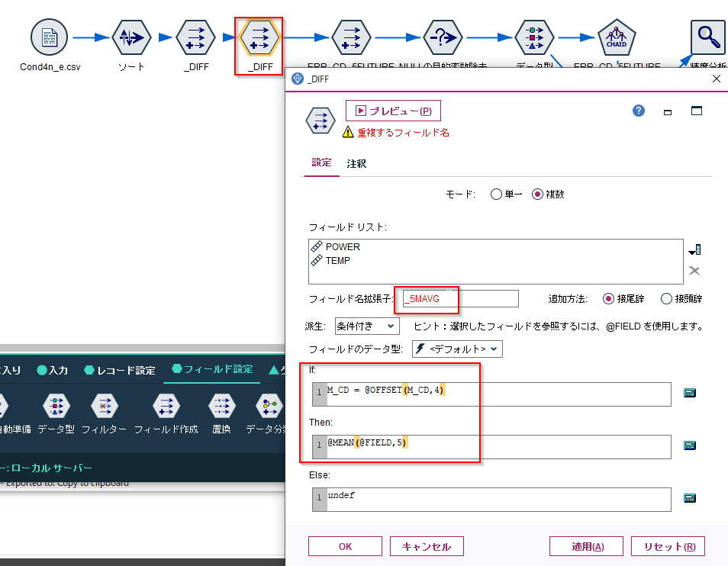Viewport: 728px width, 566px height.
Task: Open the 派生 dropdown showing 条件付き
Action: [366, 326]
